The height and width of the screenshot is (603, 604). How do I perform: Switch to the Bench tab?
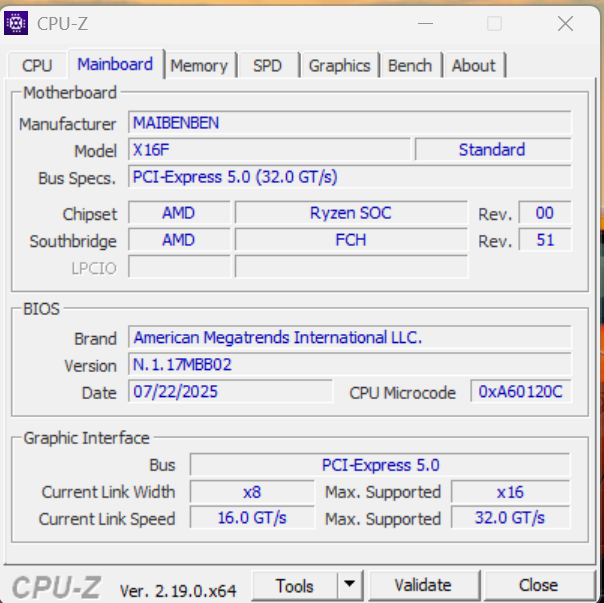coord(410,66)
